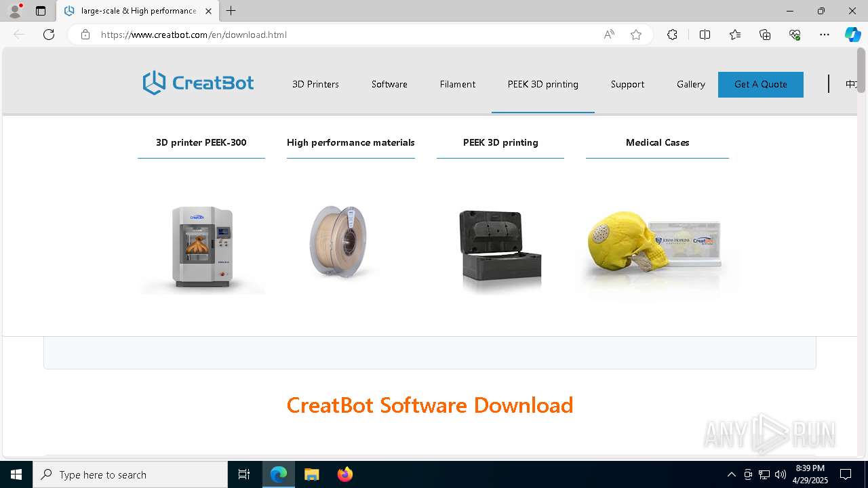Toggle Split screen icon
868x488 pixels.
(x=705, y=35)
